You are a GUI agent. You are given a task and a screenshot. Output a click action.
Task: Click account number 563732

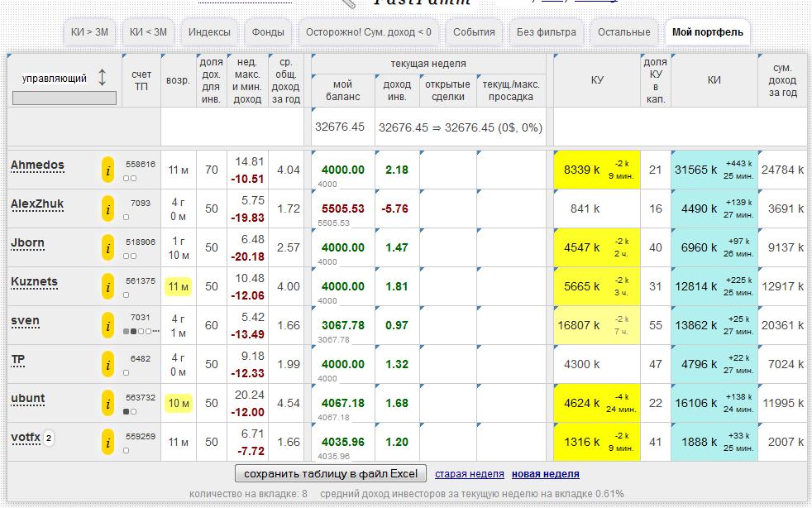pos(141,398)
